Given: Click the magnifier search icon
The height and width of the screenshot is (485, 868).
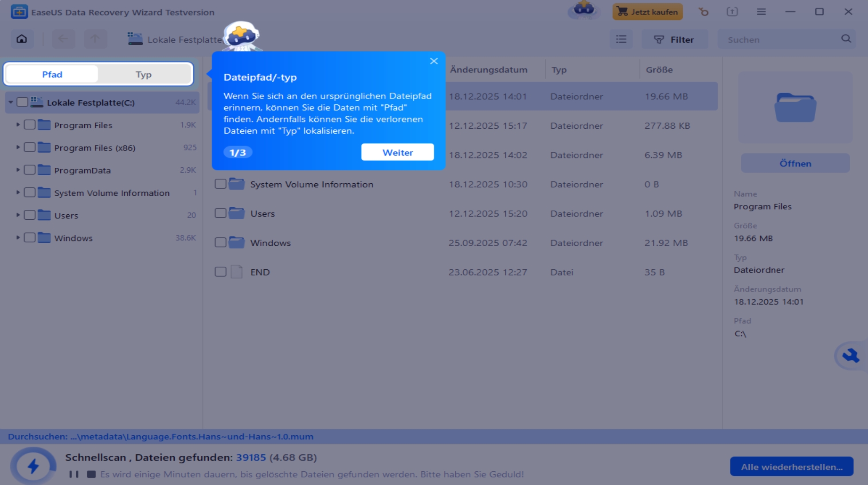Looking at the screenshot, I should (846, 39).
